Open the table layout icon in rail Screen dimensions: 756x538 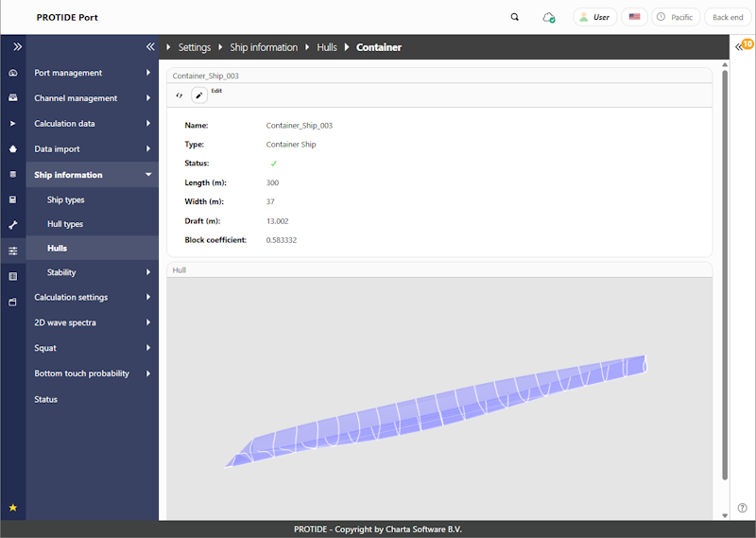click(13, 276)
